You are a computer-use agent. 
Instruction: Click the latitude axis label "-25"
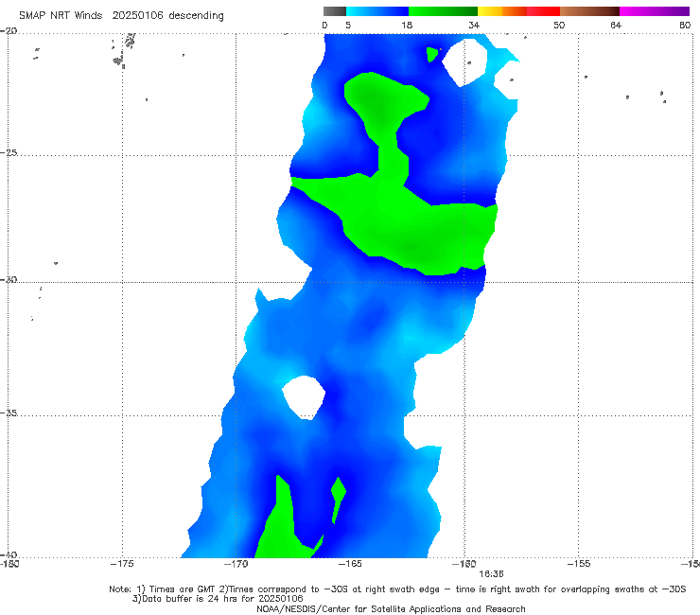click(x=9, y=152)
